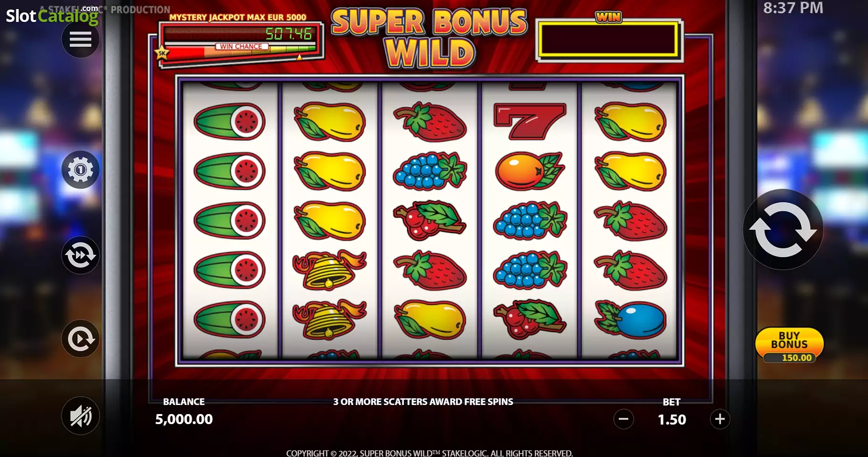The image size is (868, 457).
Task: Decrease the bet with minus button
Action: (624, 419)
